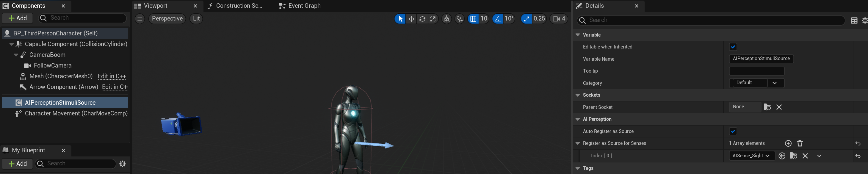Select Mesh (CharacterMesh0) component
Screen dimensions: 868x174
[61, 76]
